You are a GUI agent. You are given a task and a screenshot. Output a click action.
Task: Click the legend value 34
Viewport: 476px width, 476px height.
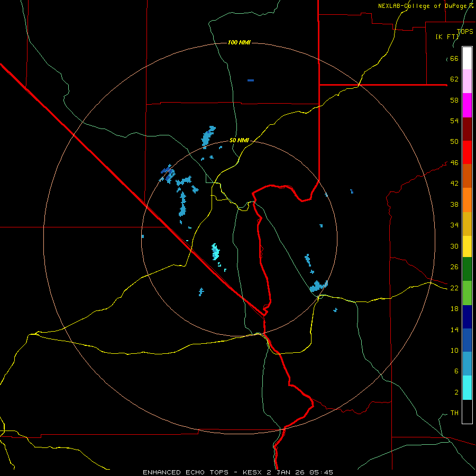[x=454, y=225]
